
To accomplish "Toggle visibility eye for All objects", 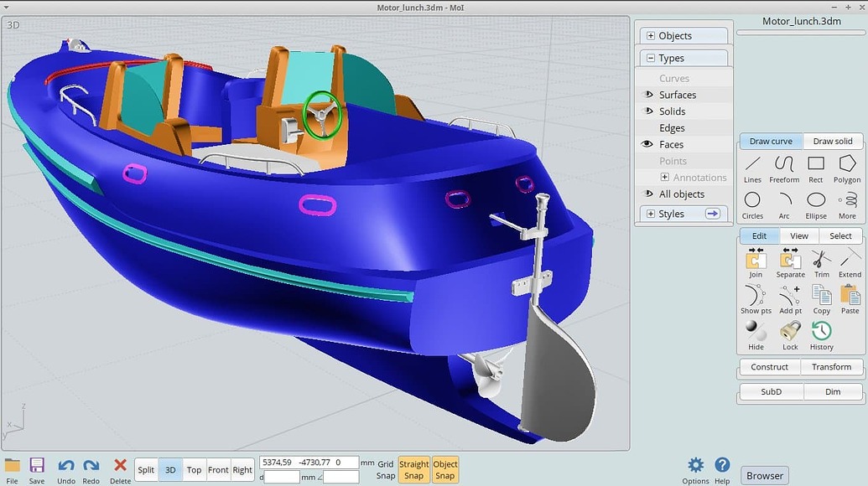I will point(647,194).
